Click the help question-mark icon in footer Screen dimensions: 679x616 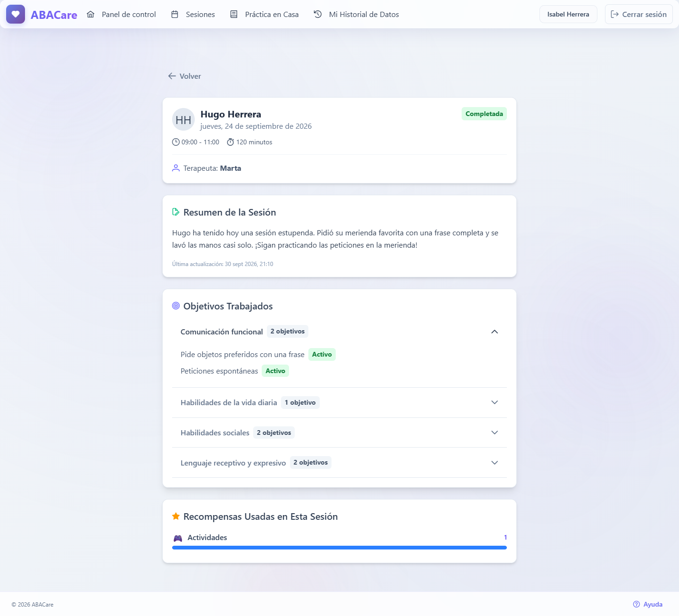point(637,604)
